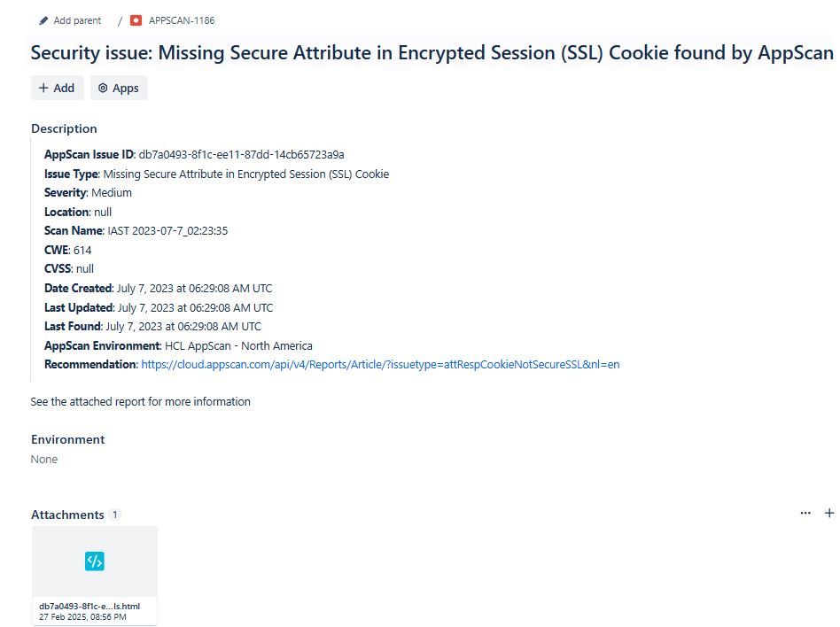Image resolution: width=840 pixels, height=627 pixels.
Task: Open the cloud.appscan.com recommendation link
Action: coord(380,365)
